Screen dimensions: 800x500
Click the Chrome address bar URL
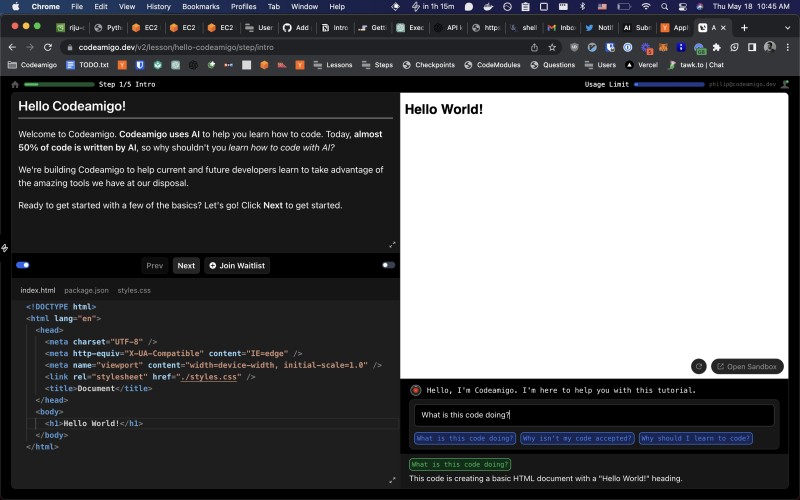coord(176,47)
